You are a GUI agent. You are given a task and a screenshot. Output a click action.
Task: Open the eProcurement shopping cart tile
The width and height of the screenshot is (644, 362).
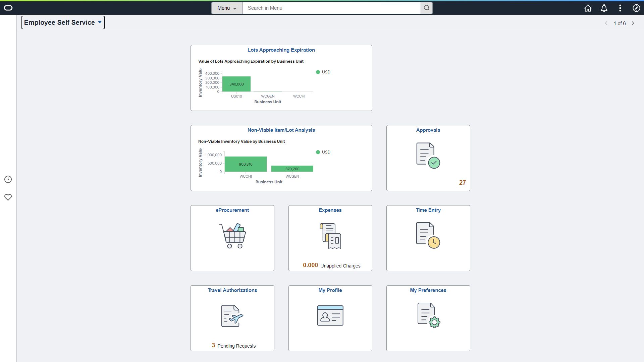pos(232,238)
